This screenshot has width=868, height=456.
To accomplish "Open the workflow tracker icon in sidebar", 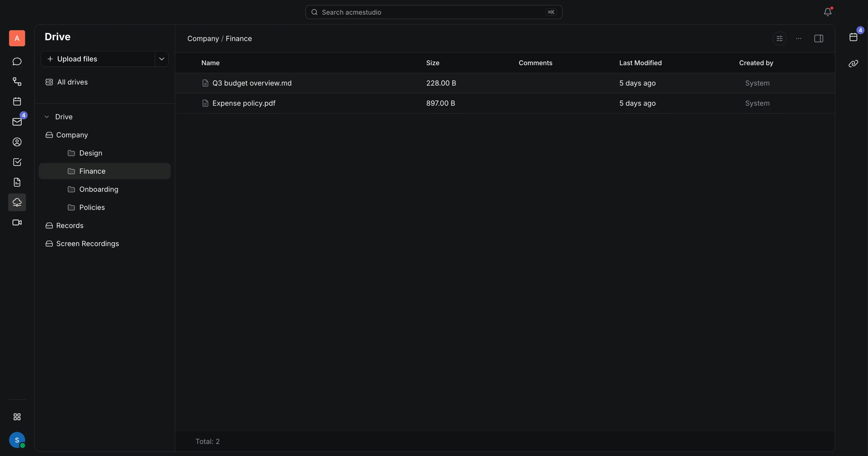I will point(17,81).
